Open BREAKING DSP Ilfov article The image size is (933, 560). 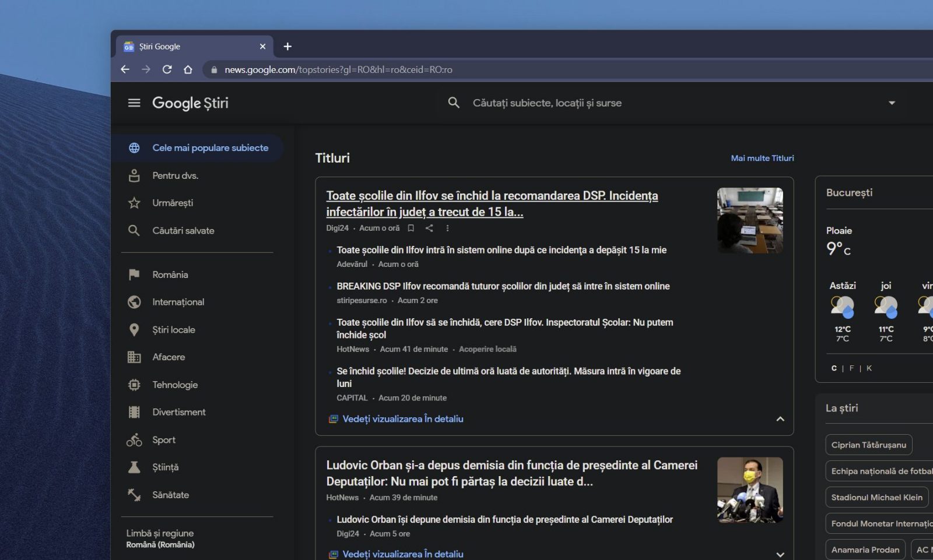click(503, 286)
